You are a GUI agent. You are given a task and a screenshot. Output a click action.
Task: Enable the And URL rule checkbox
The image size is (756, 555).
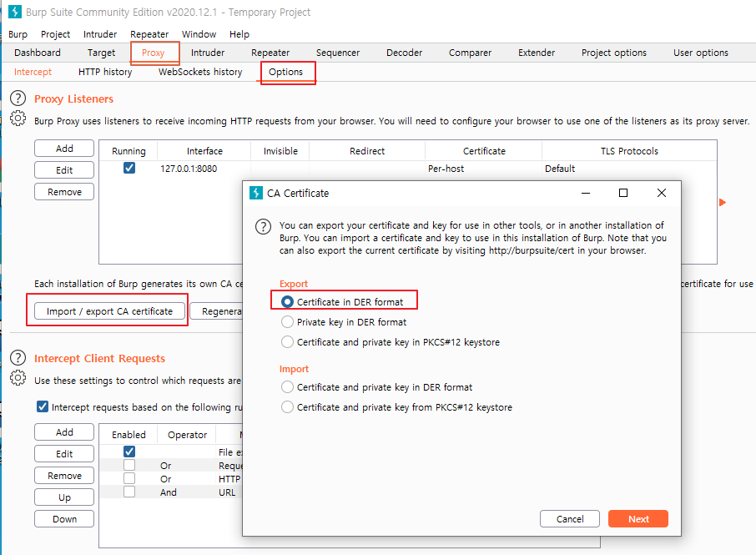[129, 492]
